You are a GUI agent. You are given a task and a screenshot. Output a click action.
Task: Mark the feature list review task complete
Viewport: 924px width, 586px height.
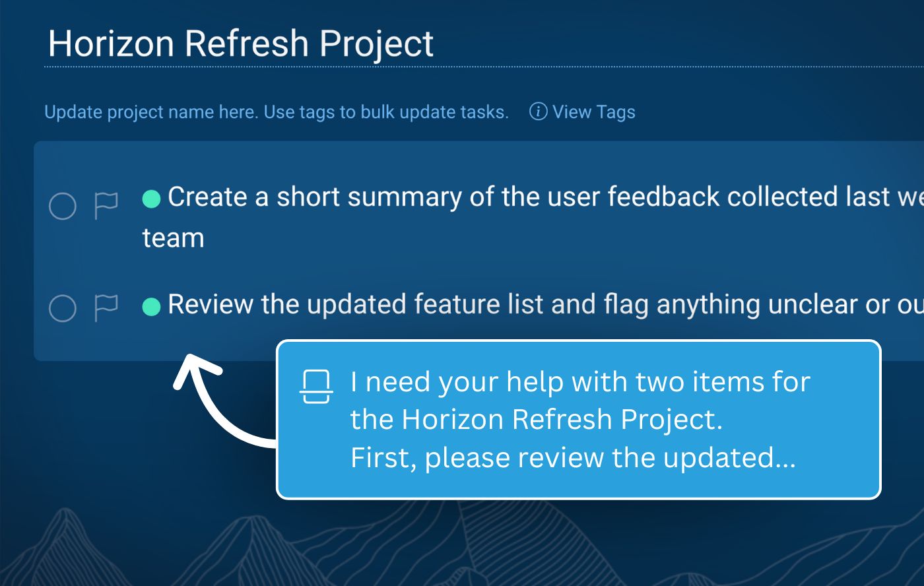tap(63, 308)
